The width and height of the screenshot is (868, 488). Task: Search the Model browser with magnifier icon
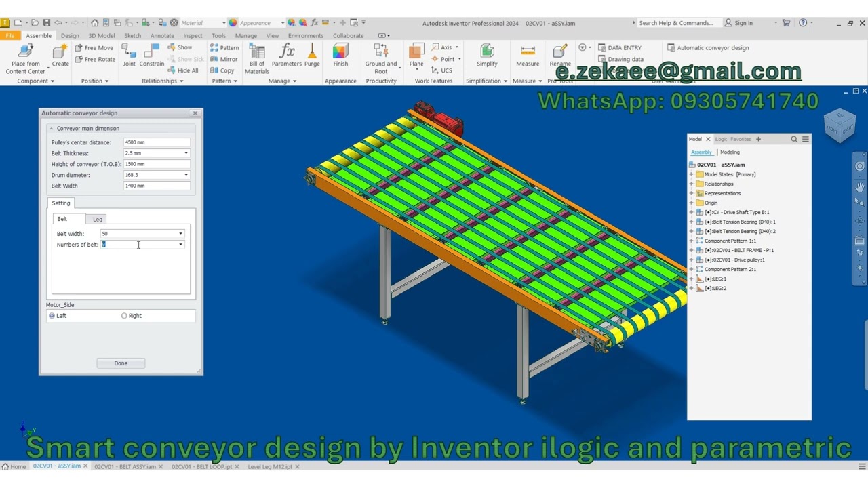tap(794, 139)
